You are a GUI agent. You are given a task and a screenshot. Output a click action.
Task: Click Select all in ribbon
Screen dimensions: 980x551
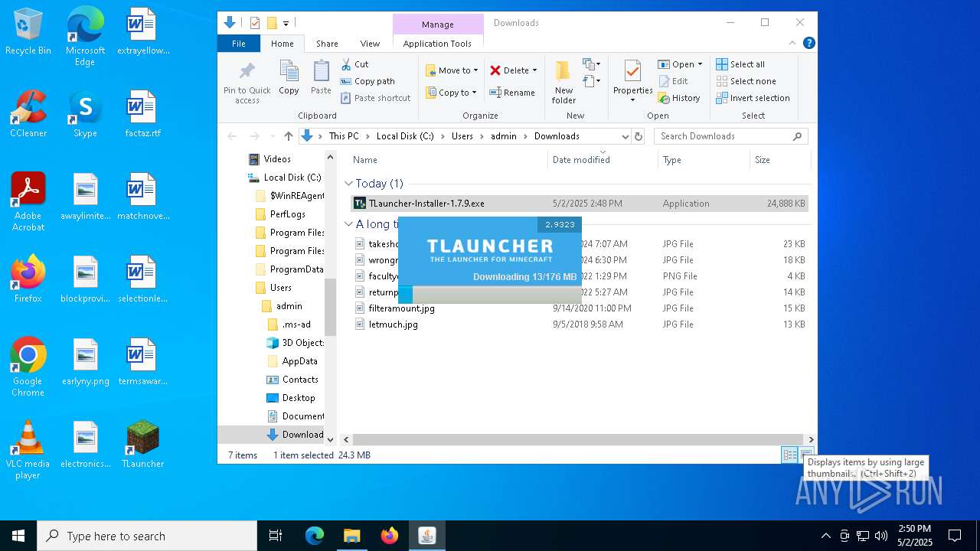[740, 64]
